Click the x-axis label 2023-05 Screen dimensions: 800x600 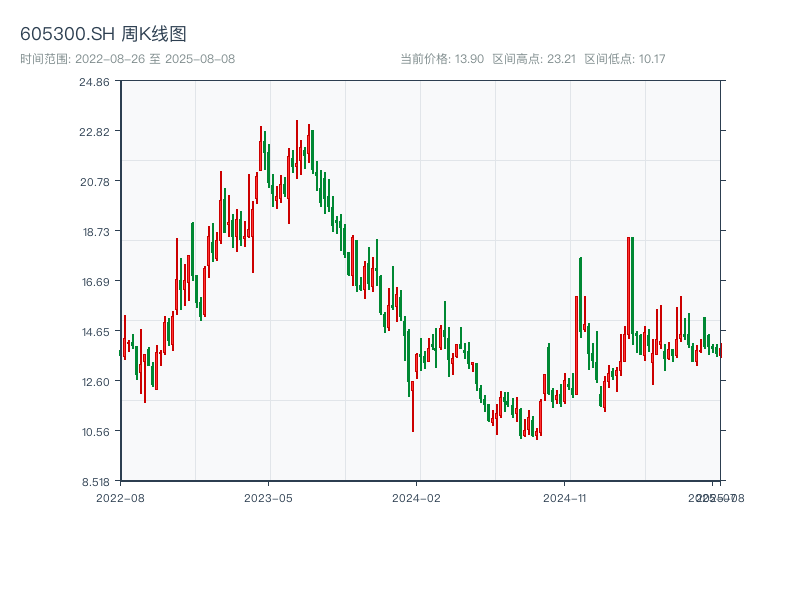pos(268,498)
